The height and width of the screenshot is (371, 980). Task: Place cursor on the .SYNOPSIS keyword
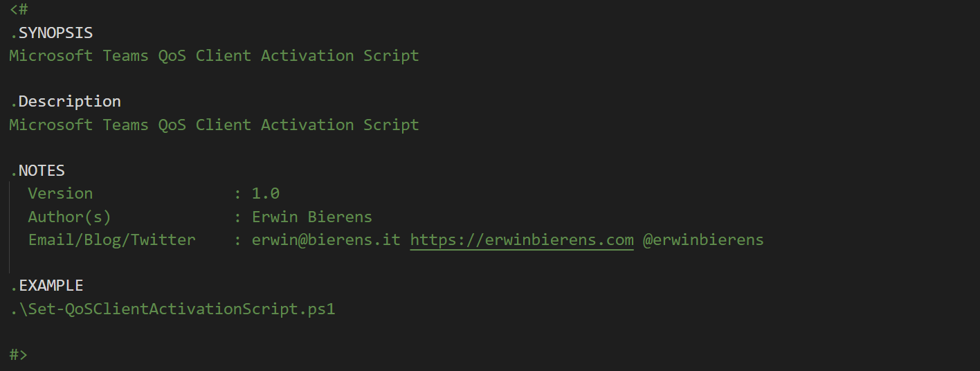pyautogui.click(x=51, y=33)
